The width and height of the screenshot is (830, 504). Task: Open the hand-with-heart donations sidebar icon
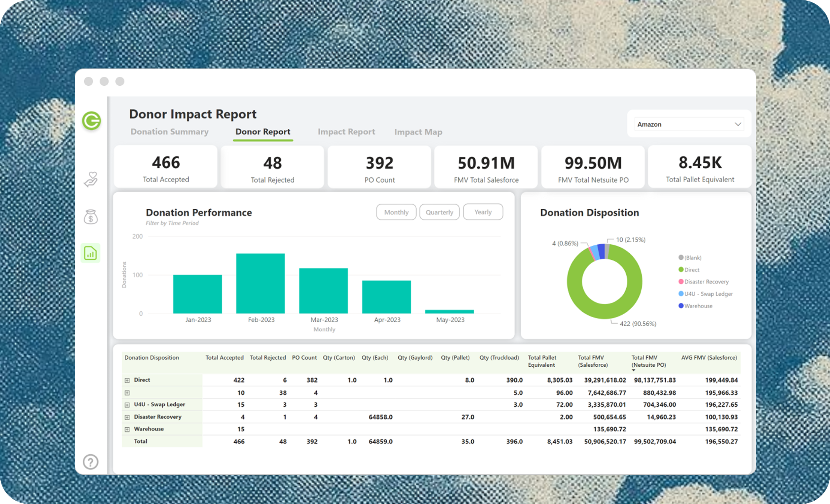91,180
